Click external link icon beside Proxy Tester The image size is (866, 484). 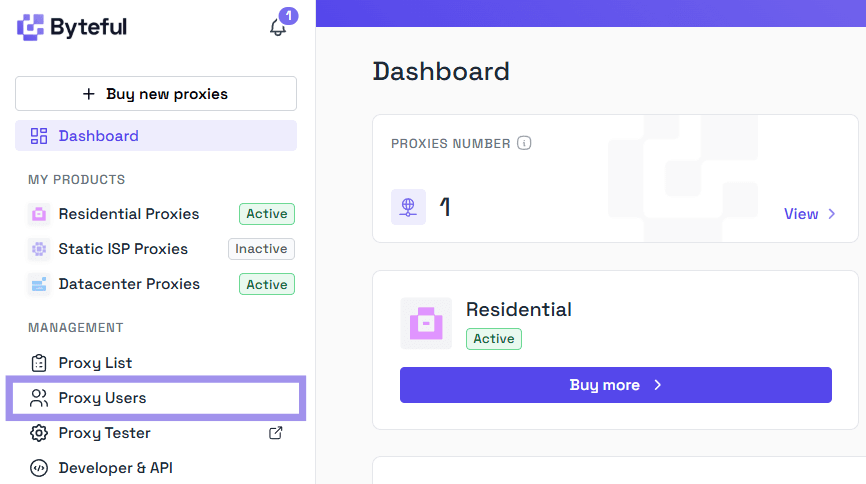click(276, 433)
